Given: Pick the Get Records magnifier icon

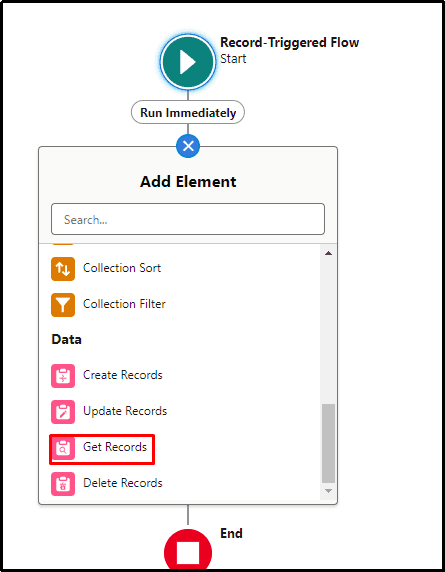Looking at the screenshot, I should (63, 448).
